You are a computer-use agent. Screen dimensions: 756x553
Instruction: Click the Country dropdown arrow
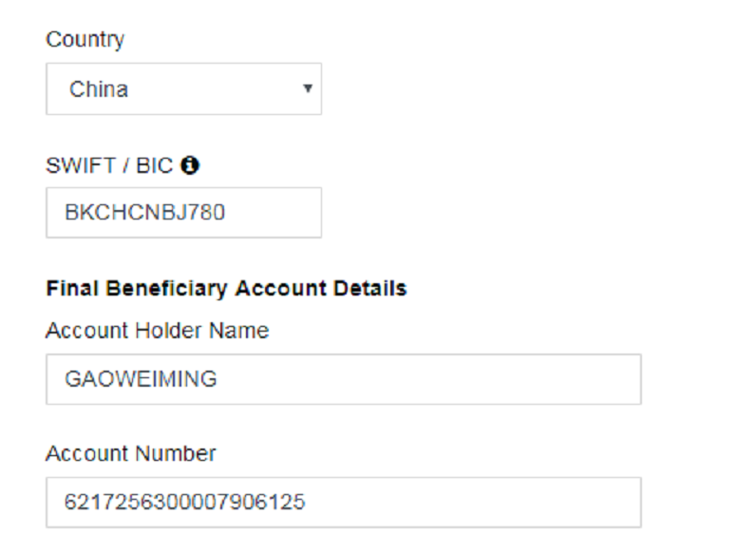point(308,88)
